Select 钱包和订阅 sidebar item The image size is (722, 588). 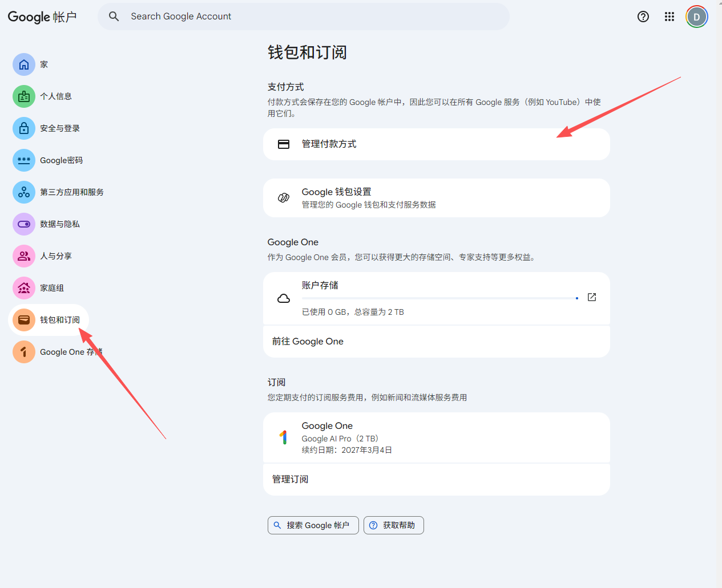(59, 320)
